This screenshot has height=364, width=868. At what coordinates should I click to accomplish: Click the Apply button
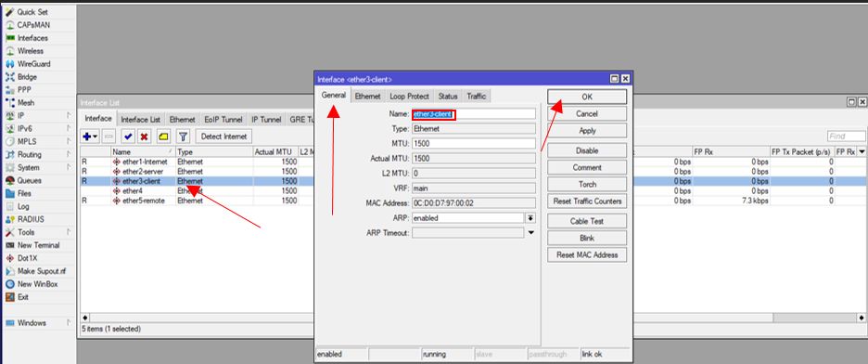click(x=587, y=131)
